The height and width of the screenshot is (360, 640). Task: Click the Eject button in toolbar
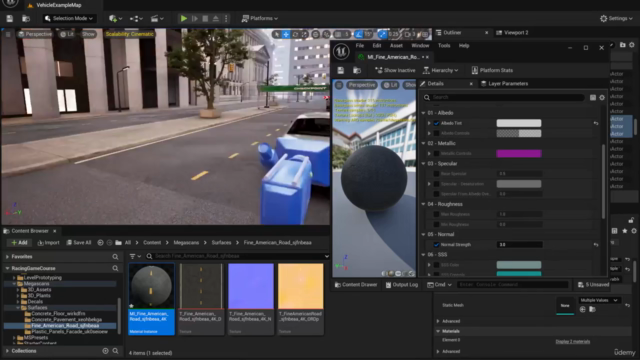[216, 18]
